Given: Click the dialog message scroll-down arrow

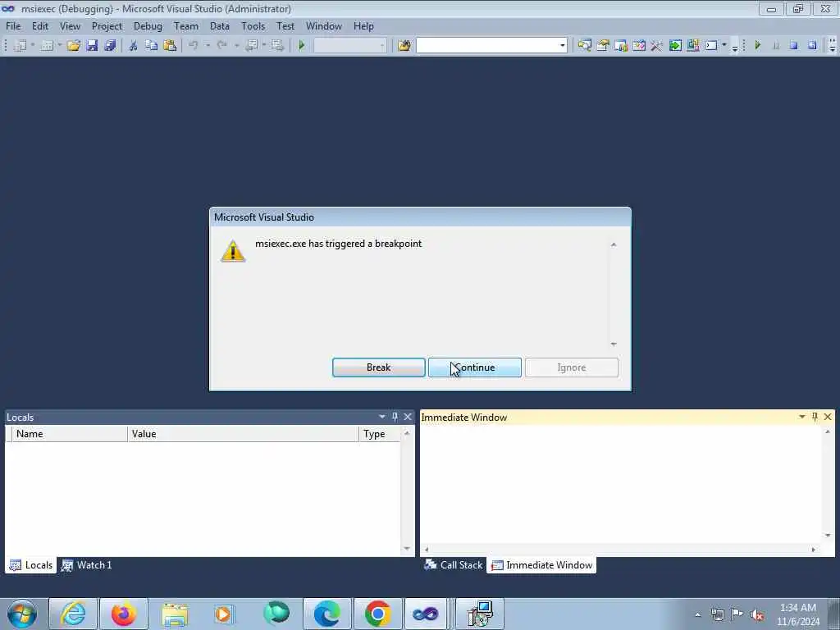Looking at the screenshot, I should (614, 344).
